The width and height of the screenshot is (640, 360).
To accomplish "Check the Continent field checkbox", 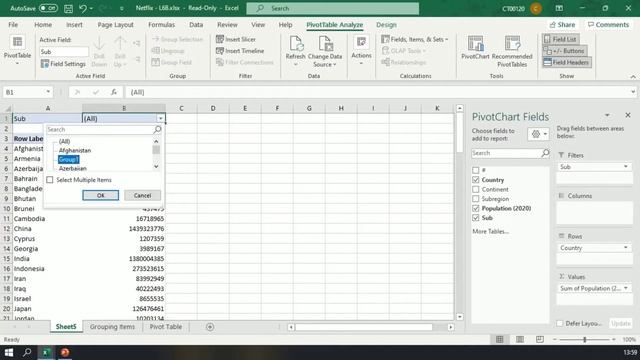I will (476, 189).
